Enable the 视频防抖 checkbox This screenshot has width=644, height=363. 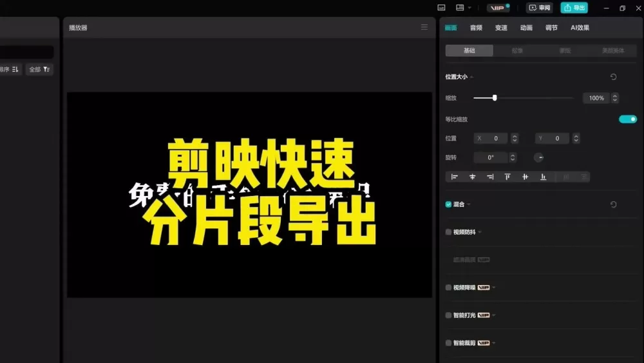tap(448, 232)
